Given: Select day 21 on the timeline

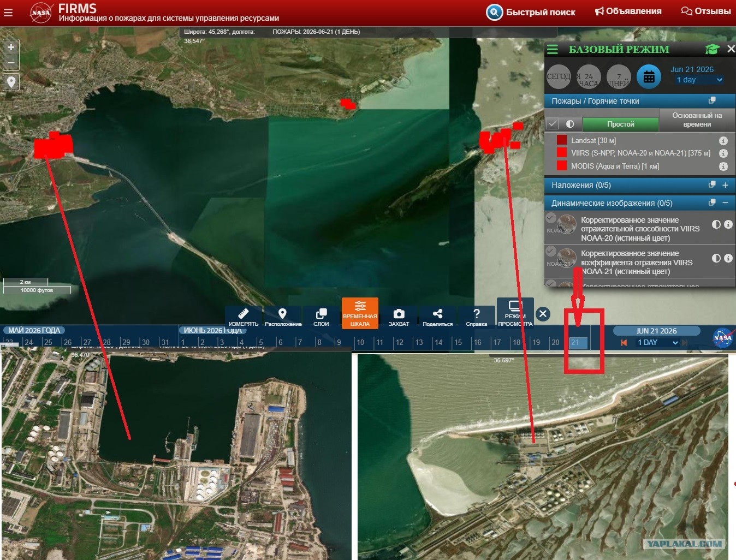Looking at the screenshot, I should [x=578, y=343].
